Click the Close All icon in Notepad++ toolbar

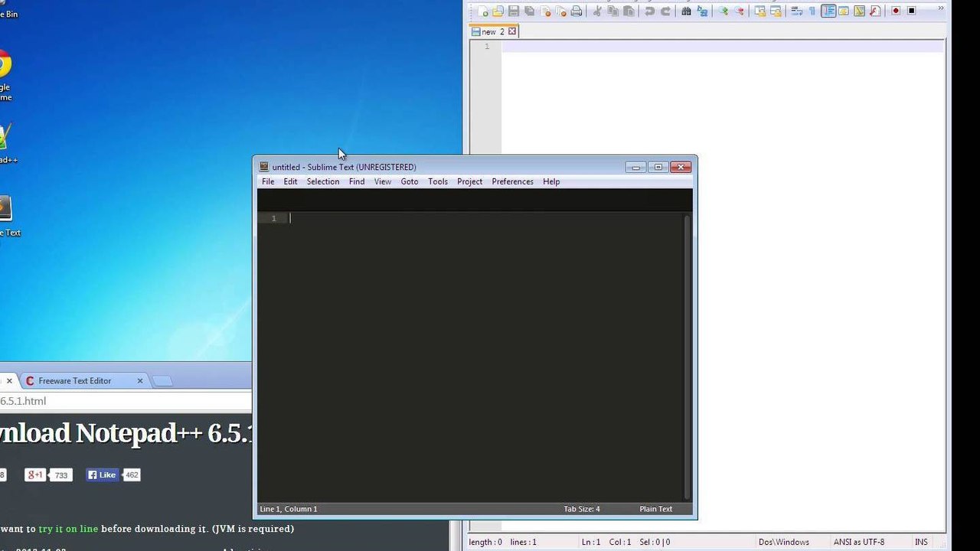point(561,11)
